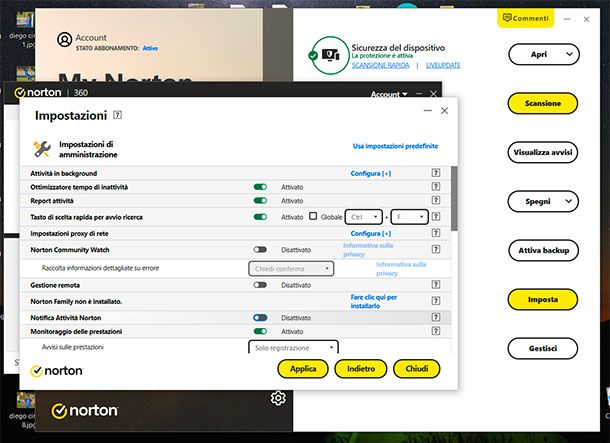The width and height of the screenshot is (610, 443).
Task: Click LIVEUPDATE link
Action: [x=443, y=65]
